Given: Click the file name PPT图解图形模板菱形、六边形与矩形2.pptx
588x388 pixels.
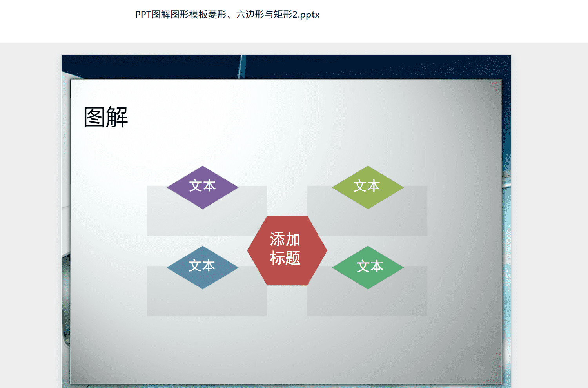Looking at the screenshot, I should click(x=227, y=15).
